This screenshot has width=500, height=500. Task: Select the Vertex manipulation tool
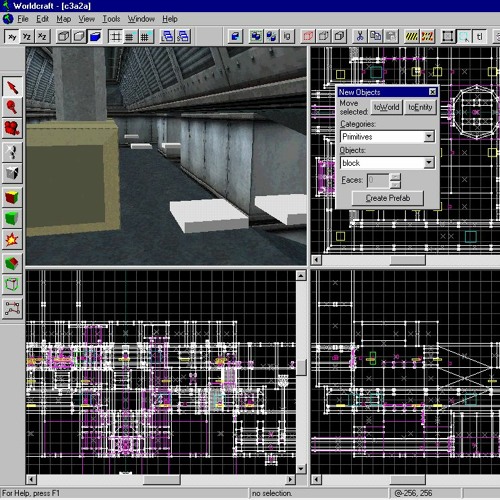coord(12,284)
